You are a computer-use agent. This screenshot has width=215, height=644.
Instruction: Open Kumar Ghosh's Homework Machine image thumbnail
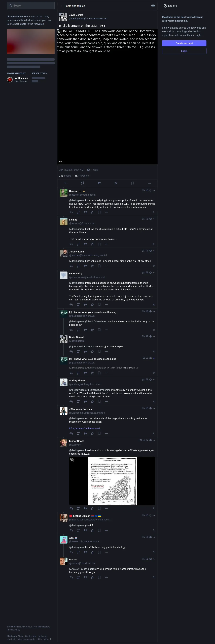point(112,481)
